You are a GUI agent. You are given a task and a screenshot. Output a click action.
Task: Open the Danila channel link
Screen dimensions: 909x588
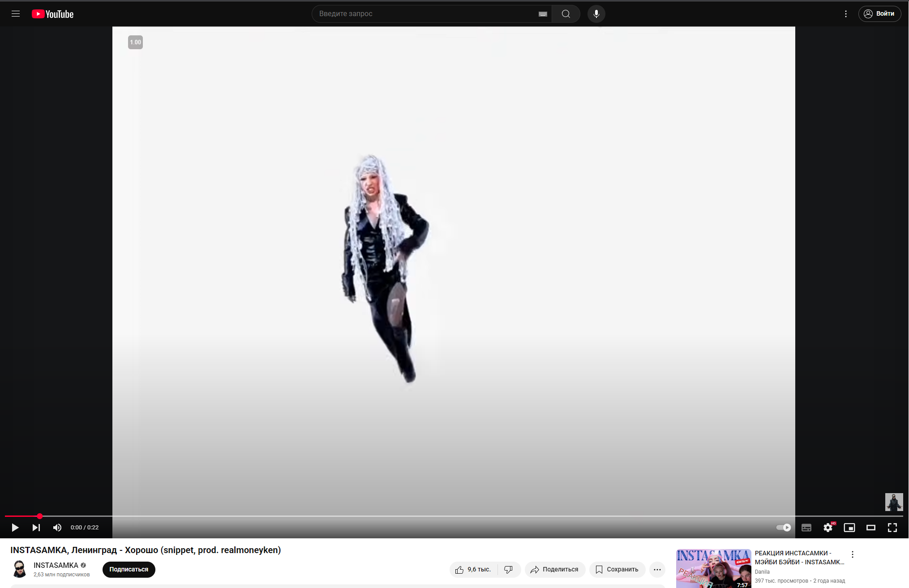762,572
